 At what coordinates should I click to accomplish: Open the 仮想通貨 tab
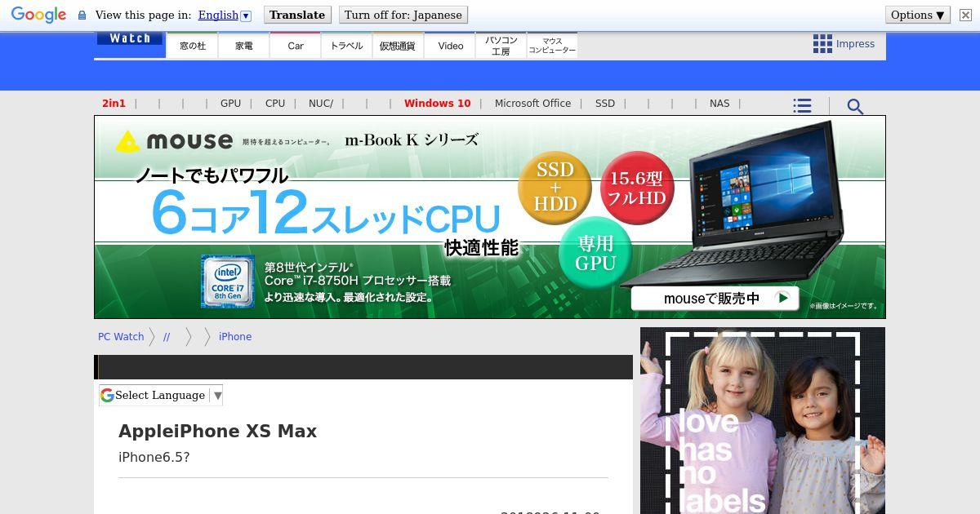point(398,46)
